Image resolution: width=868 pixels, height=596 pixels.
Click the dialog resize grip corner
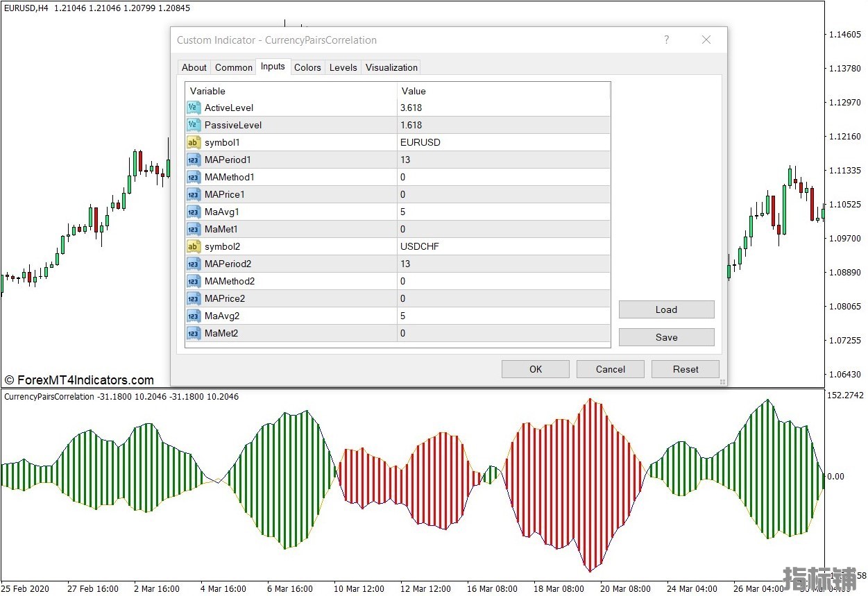[722, 382]
